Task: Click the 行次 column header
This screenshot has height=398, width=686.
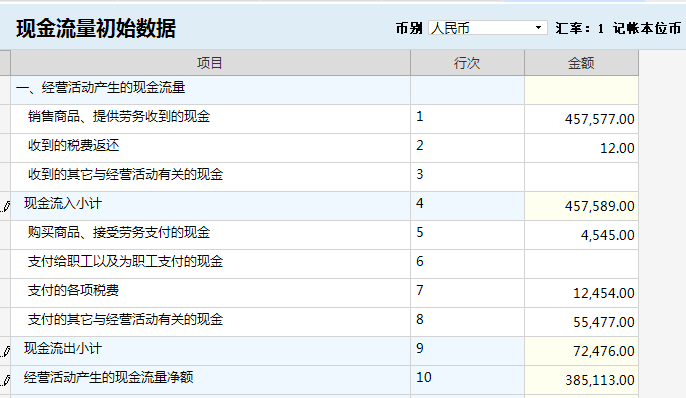Action: [467, 63]
